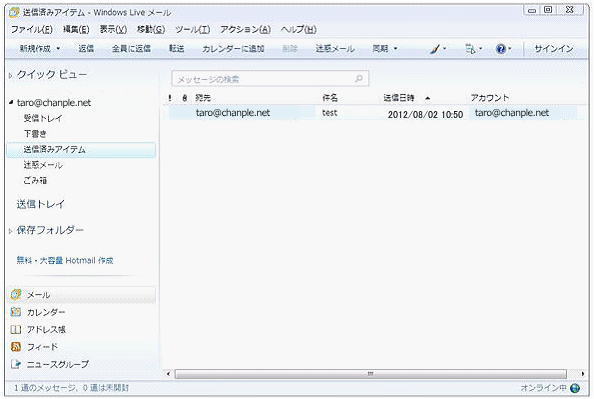594x399 pixels.
Task: Click the サインイン button
Action: tap(553, 49)
